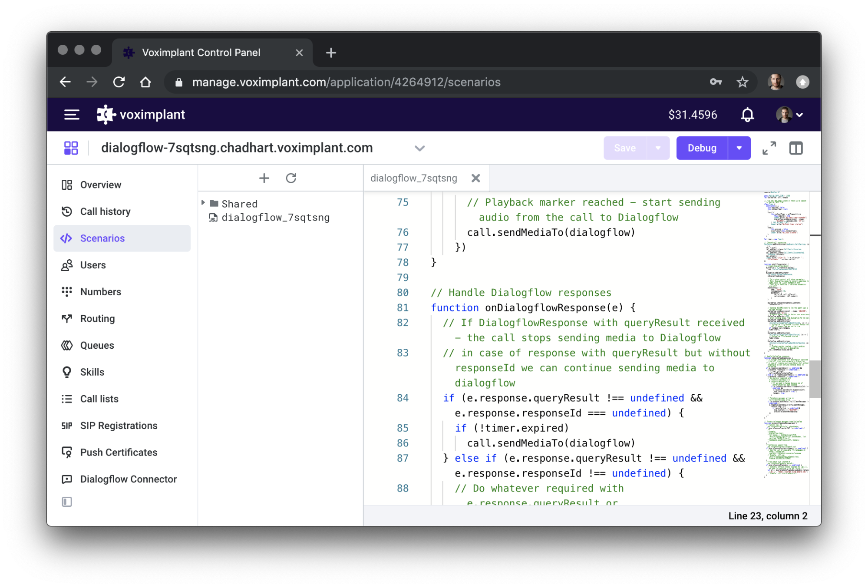Click the browser address bar URL

(x=346, y=82)
